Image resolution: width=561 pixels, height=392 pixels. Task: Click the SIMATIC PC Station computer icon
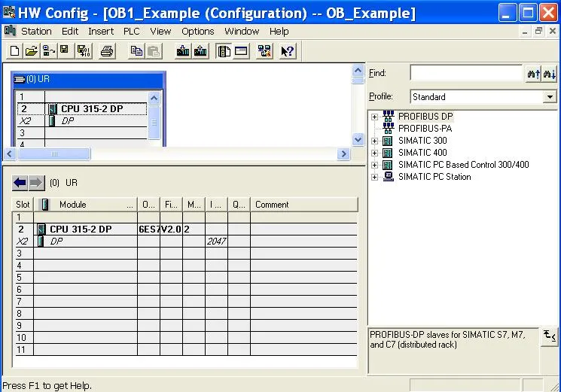(389, 177)
